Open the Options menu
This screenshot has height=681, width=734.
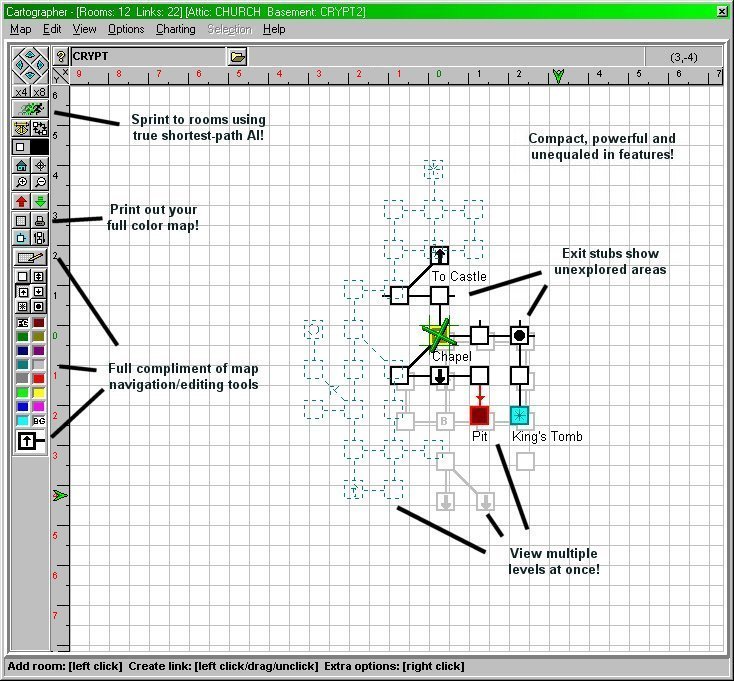pyautogui.click(x=126, y=29)
